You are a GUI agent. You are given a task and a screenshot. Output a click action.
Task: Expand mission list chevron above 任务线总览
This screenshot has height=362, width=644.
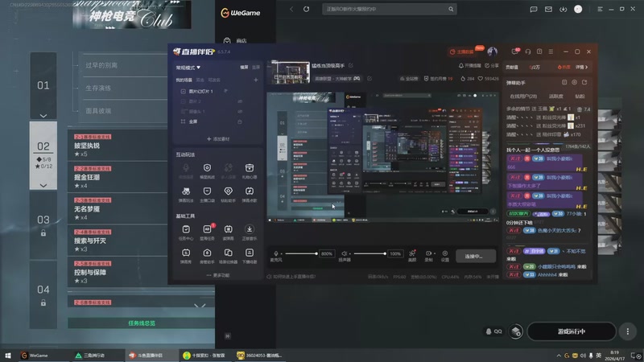coord(200,306)
